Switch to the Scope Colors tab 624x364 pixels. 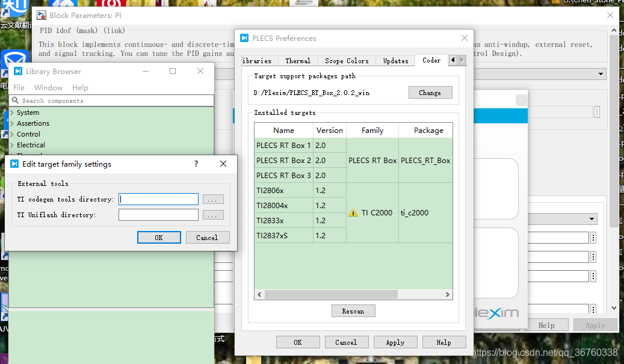347,61
